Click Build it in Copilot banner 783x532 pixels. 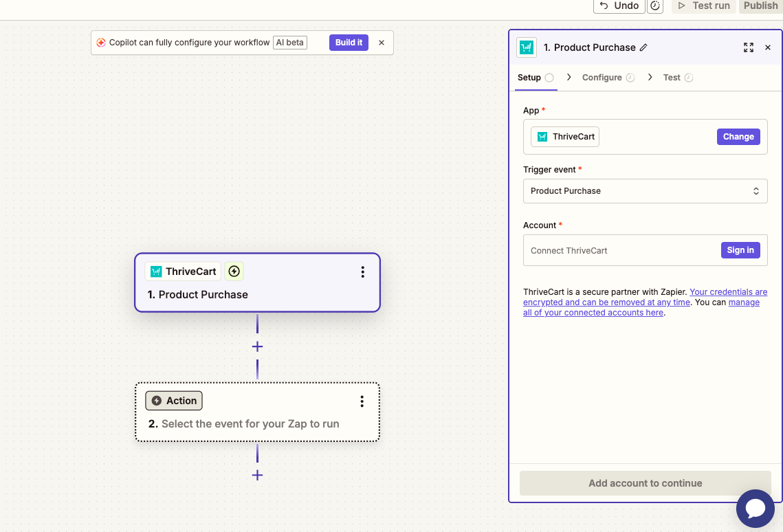click(x=349, y=43)
